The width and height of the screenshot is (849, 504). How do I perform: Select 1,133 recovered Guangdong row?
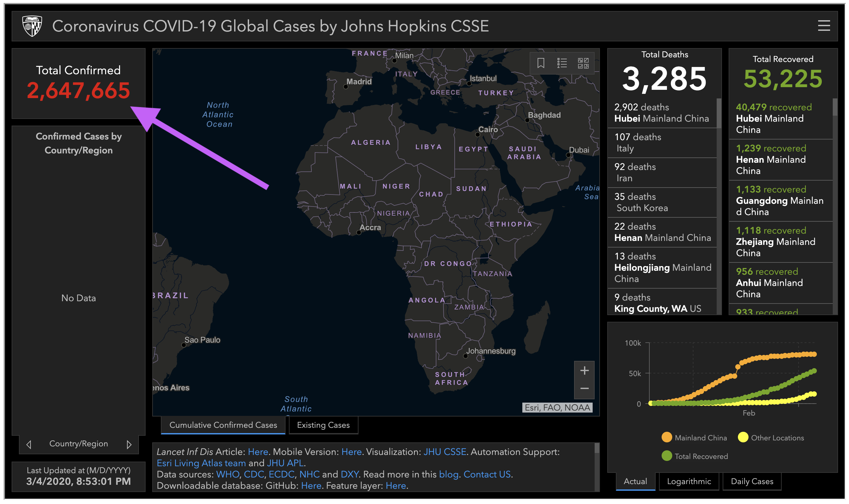(x=781, y=201)
